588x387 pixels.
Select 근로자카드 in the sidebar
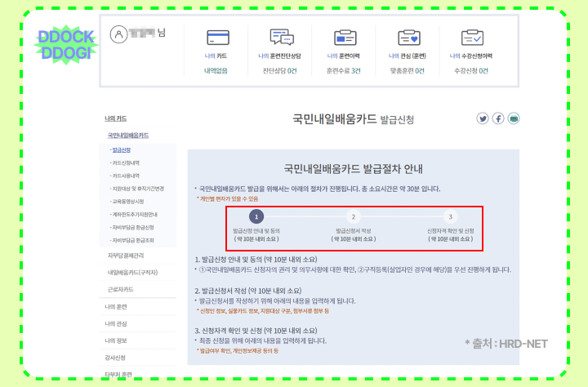click(x=120, y=290)
